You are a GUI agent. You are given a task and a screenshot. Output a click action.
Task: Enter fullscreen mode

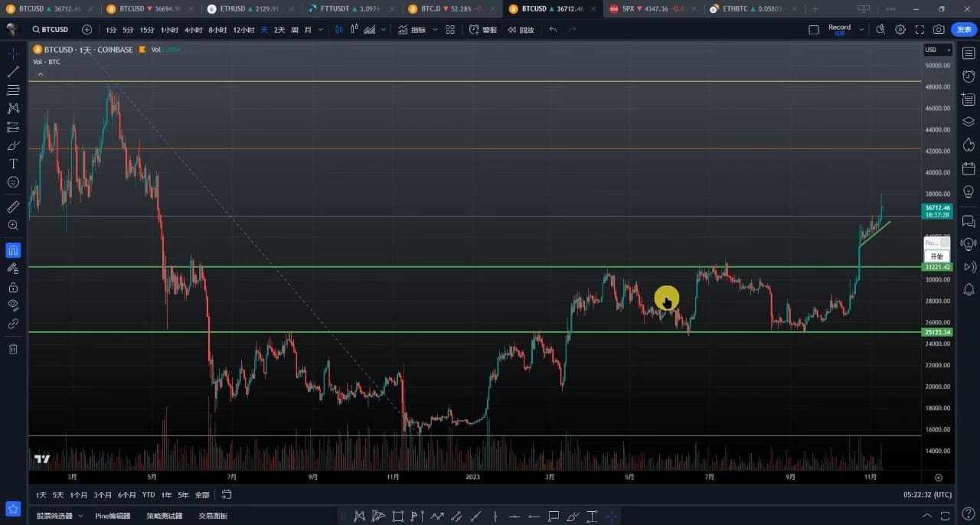click(920, 30)
